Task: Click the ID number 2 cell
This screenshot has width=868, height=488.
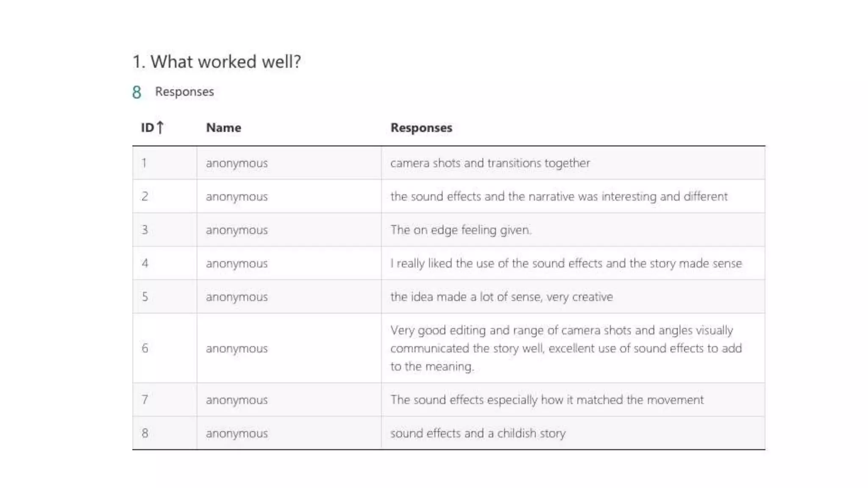Action: pyautogui.click(x=145, y=197)
